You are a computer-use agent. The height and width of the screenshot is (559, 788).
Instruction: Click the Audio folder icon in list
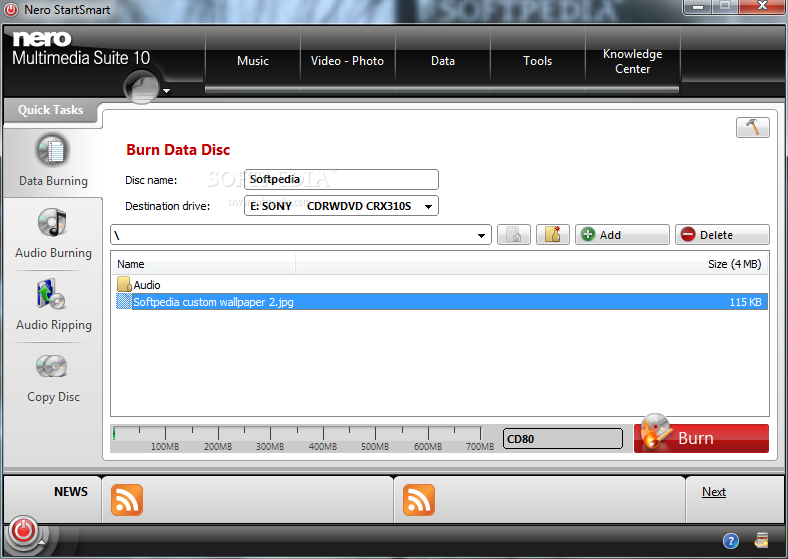[124, 285]
